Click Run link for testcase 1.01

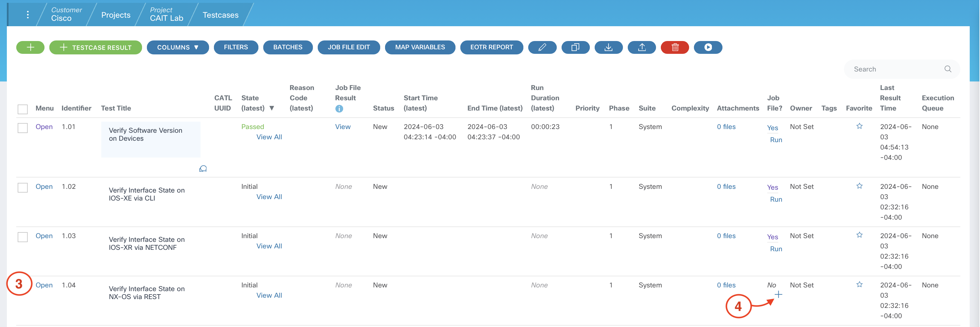click(776, 140)
